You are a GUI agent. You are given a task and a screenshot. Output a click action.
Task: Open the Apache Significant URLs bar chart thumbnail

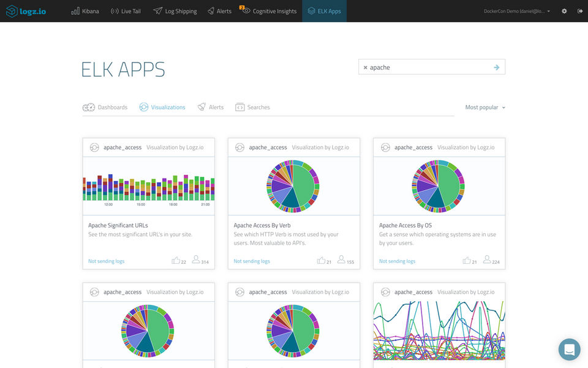(148, 186)
